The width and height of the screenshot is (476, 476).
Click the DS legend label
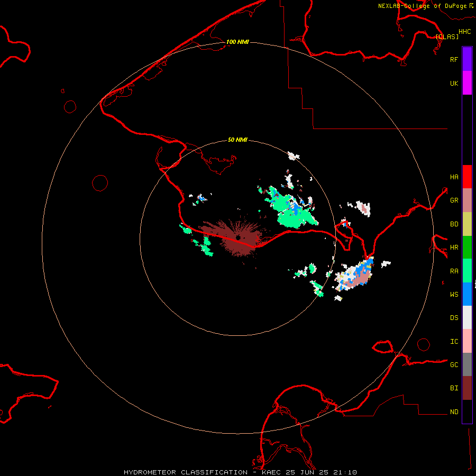tap(454, 318)
